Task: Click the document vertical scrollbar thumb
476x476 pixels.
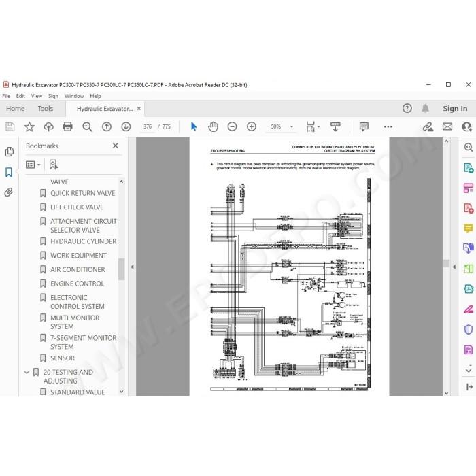Action: pyautogui.click(x=446, y=263)
